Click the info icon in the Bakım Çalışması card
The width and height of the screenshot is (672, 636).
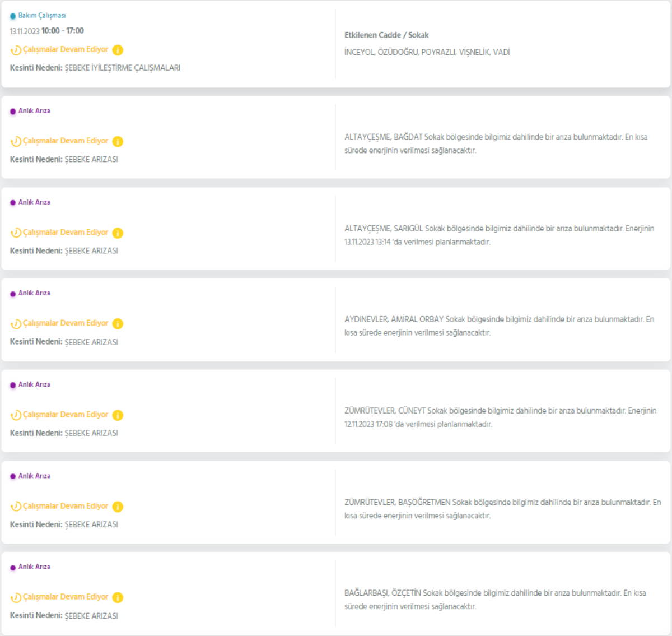point(118,50)
